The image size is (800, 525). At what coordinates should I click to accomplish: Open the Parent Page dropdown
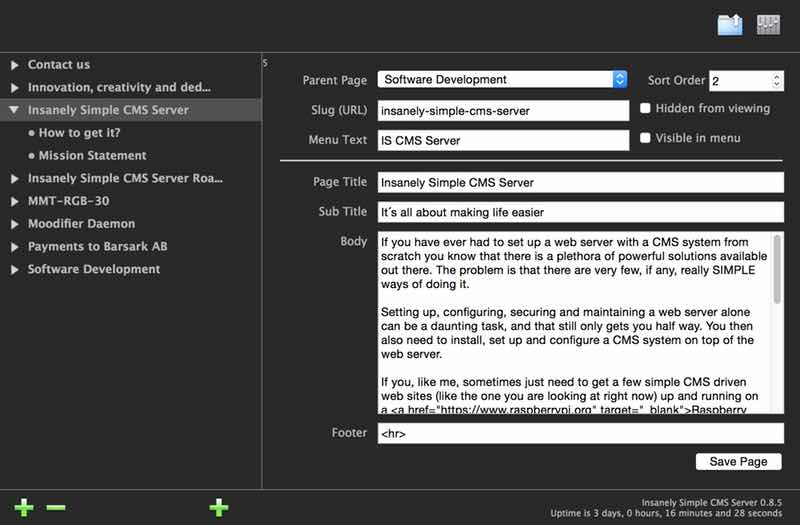click(x=503, y=80)
